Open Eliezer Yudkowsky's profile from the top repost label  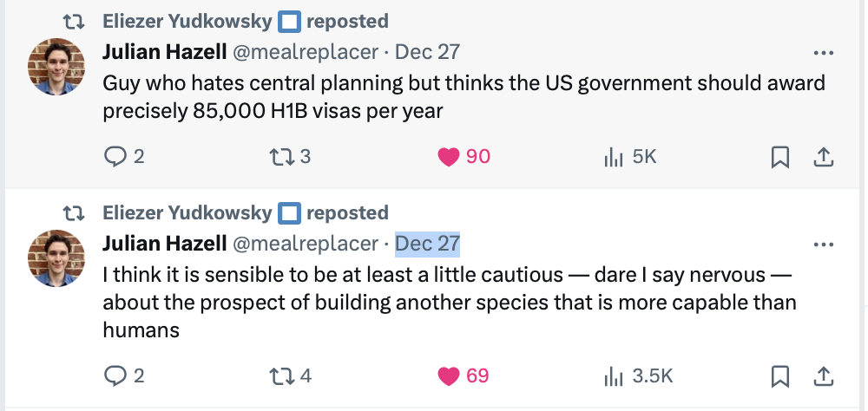pos(187,22)
